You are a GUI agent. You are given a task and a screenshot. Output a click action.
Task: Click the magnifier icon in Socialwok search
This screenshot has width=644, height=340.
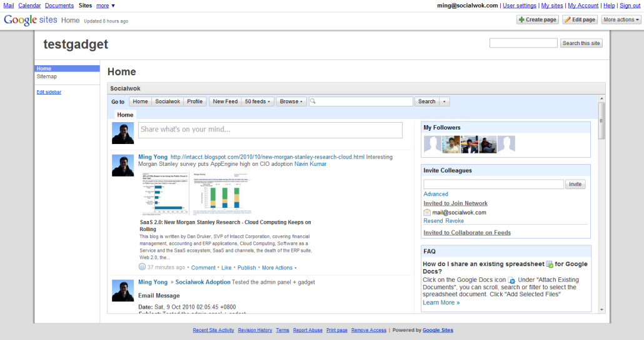pyautogui.click(x=313, y=101)
